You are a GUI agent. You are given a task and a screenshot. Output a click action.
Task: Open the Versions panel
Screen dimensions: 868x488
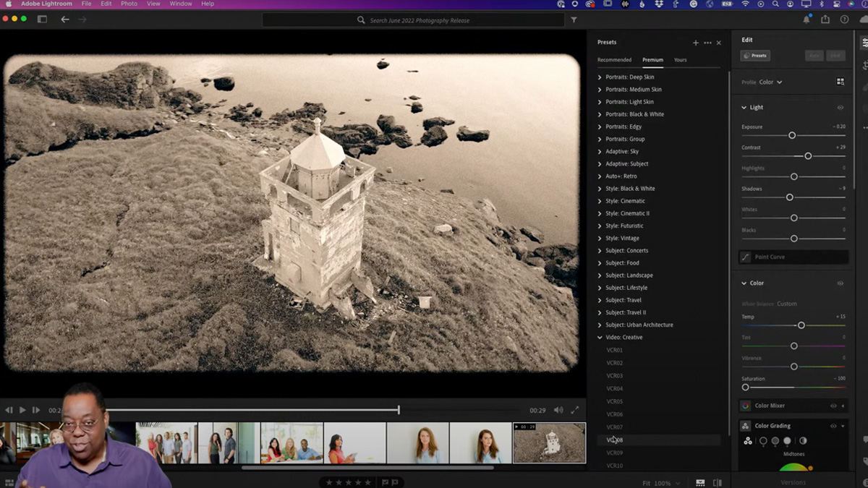792,481
